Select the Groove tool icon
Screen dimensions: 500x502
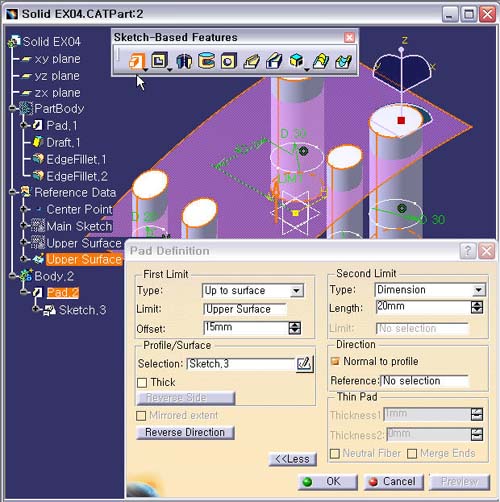pos(206,61)
